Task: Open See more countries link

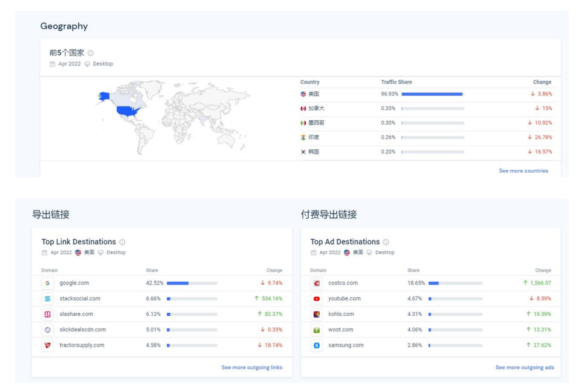Action: click(x=524, y=171)
